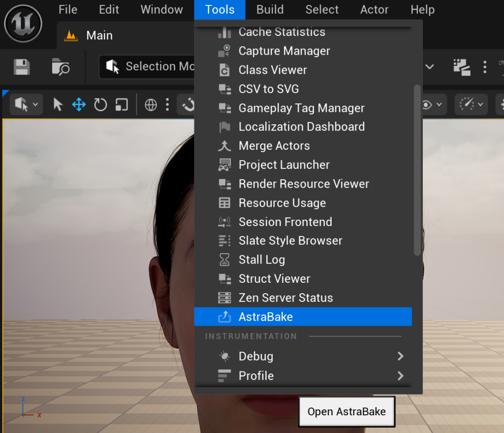Viewport: 504px width, 433px height.
Task: Click the Save floppy disk icon
Action: (22, 67)
